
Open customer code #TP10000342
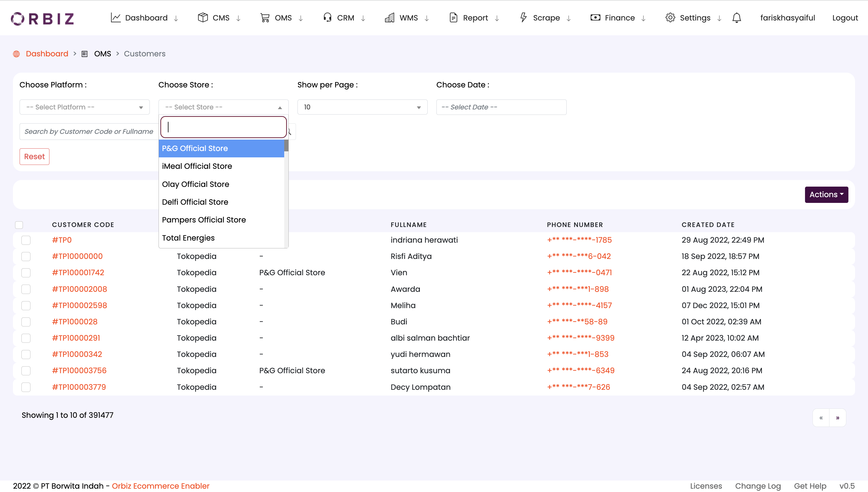(x=77, y=355)
